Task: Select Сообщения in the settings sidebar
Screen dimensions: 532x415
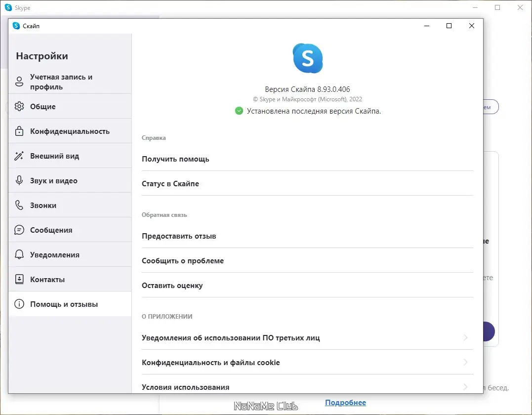Action: click(x=70, y=230)
